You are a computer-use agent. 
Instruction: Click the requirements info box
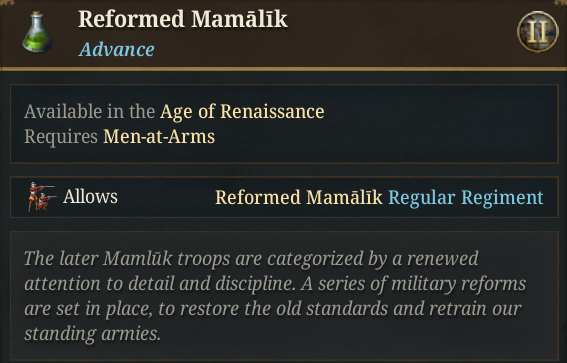tap(284, 124)
